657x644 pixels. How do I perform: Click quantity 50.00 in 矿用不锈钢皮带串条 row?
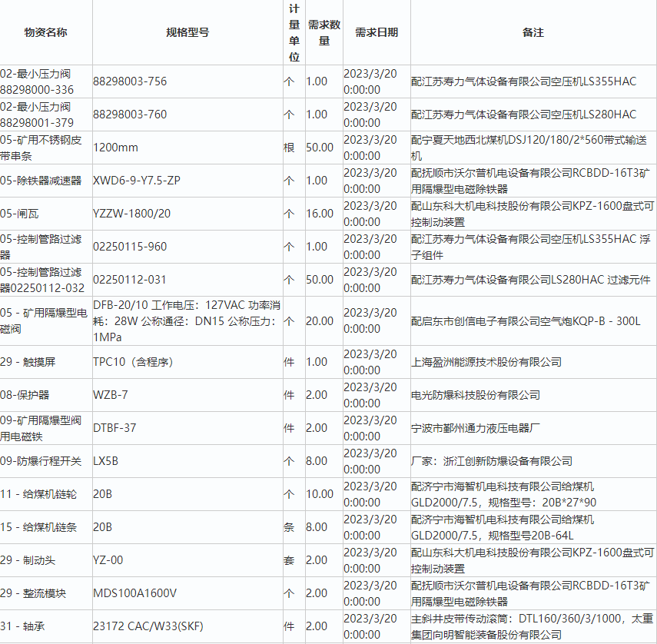(x=324, y=148)
